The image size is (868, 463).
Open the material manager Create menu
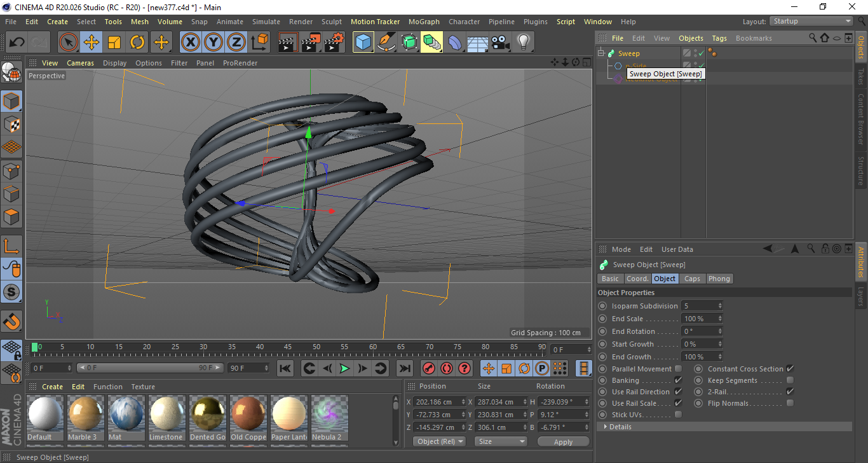(x=53, y=387)
